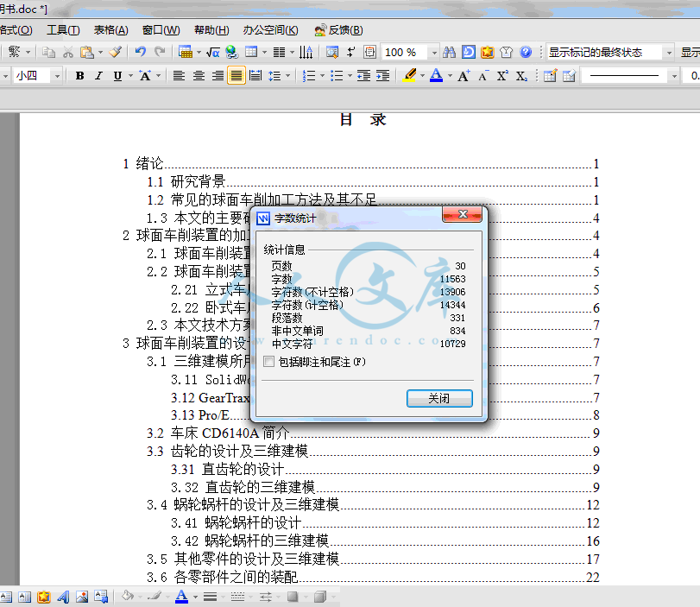Click the table Eraser icon
This screenshot has width=700, height=607.
point(569,76)
